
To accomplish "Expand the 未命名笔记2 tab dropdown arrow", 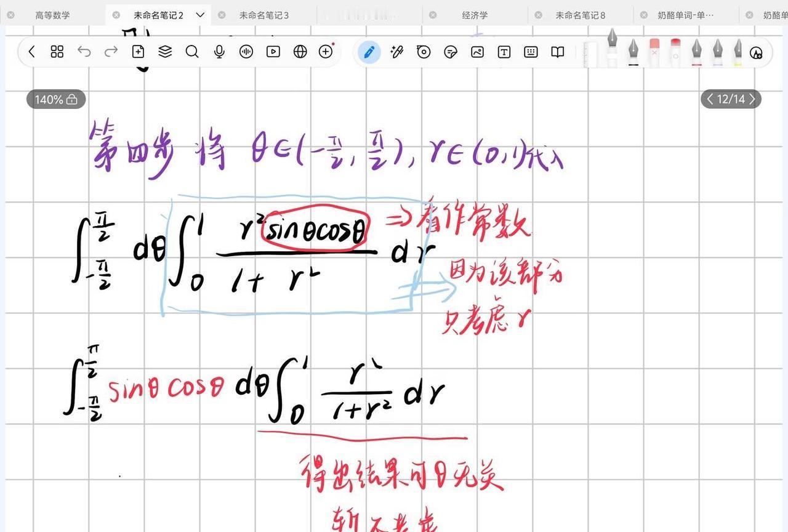I will 200,15.
